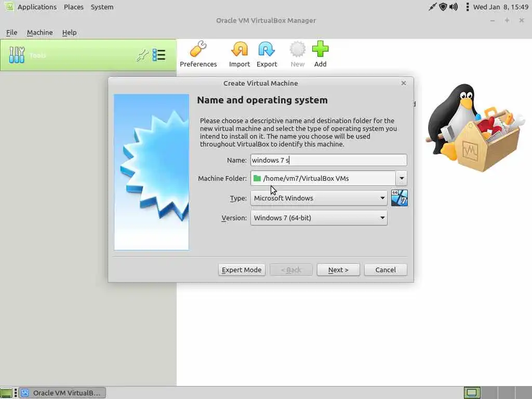This screenshot has width=532, height=399.
Task: Open the Help menu
Action: point(69,33)
